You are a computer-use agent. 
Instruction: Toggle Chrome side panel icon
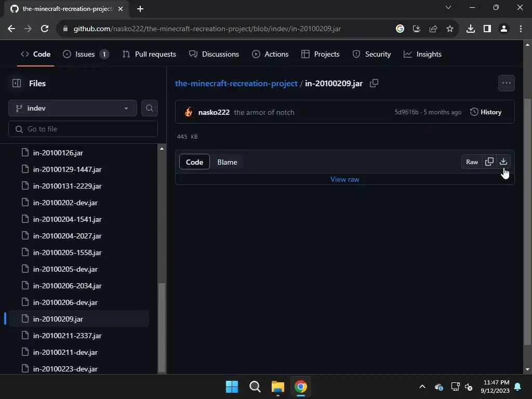(487, 29)
